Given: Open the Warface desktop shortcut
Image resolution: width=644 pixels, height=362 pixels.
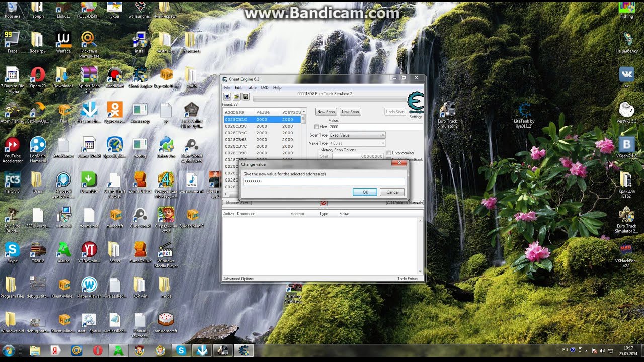Looking at the screenshot, I should (63, 42).
